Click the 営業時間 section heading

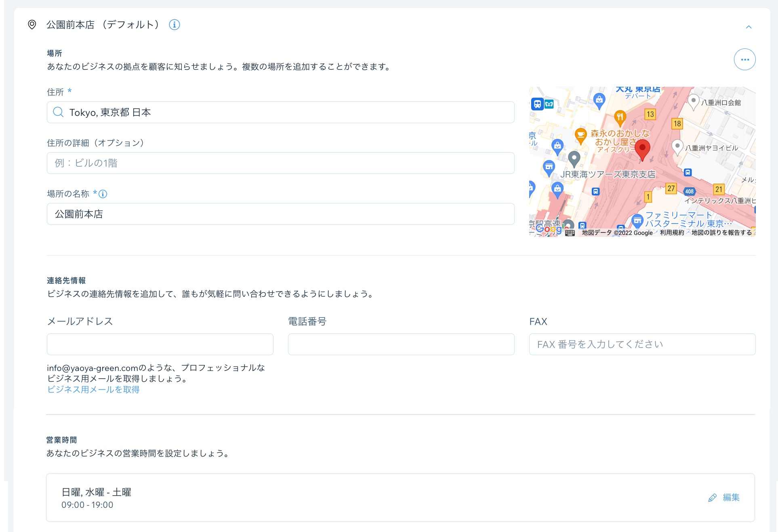61,440
